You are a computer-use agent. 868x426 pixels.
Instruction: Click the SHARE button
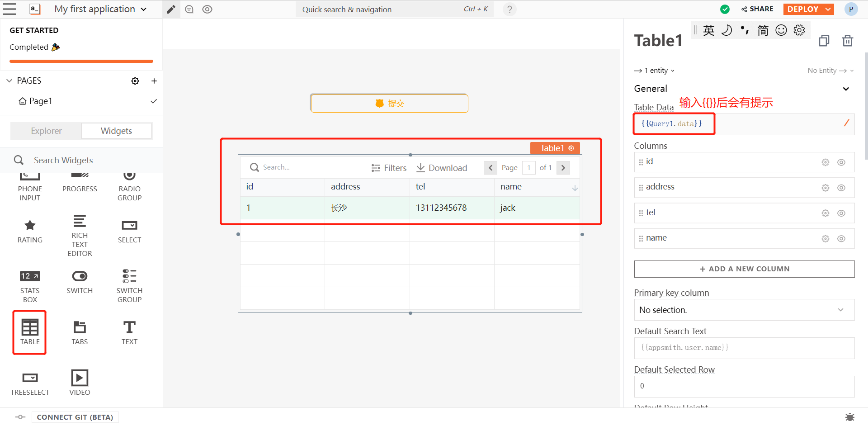coord(757,9)
